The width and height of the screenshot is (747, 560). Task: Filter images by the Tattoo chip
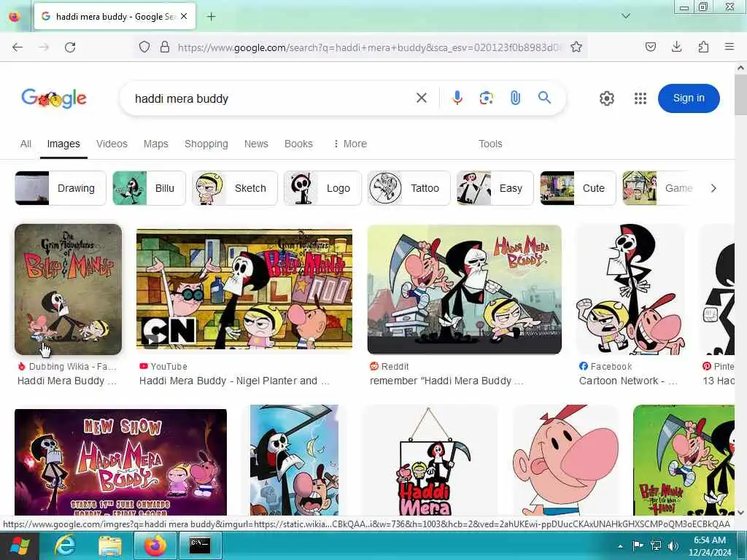click(x=409, y=188)
